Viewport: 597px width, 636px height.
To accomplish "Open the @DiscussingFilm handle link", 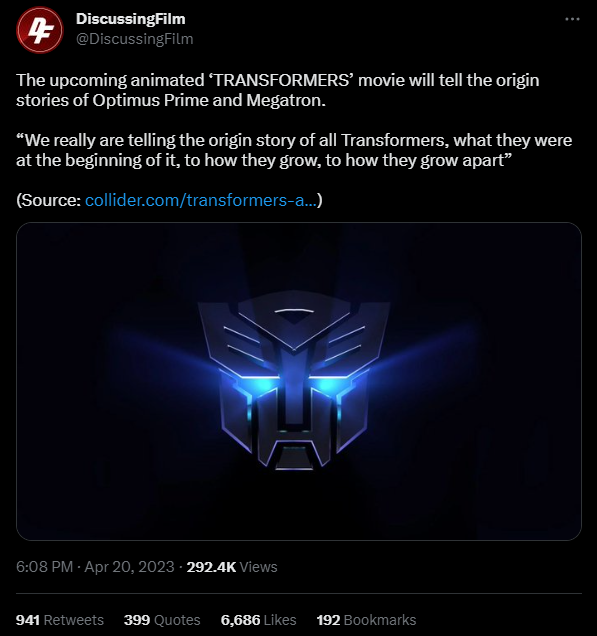I will pyautogui.click(x=135, y=39).
